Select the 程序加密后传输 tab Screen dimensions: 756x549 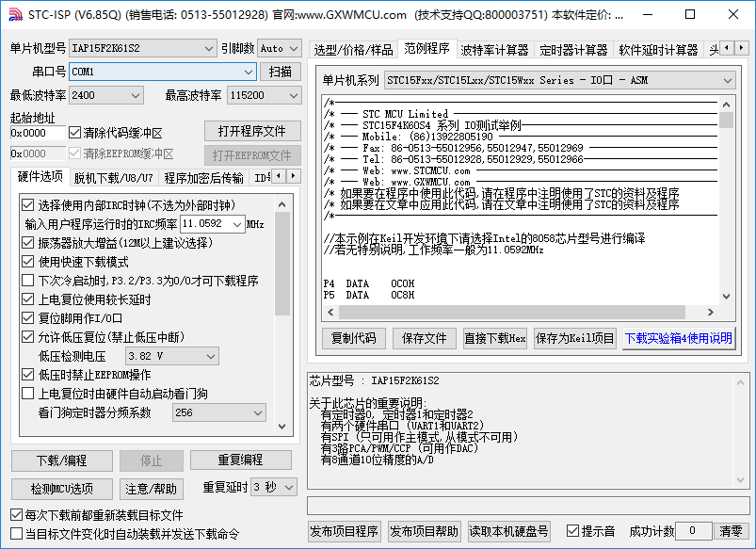coord(203,178)
